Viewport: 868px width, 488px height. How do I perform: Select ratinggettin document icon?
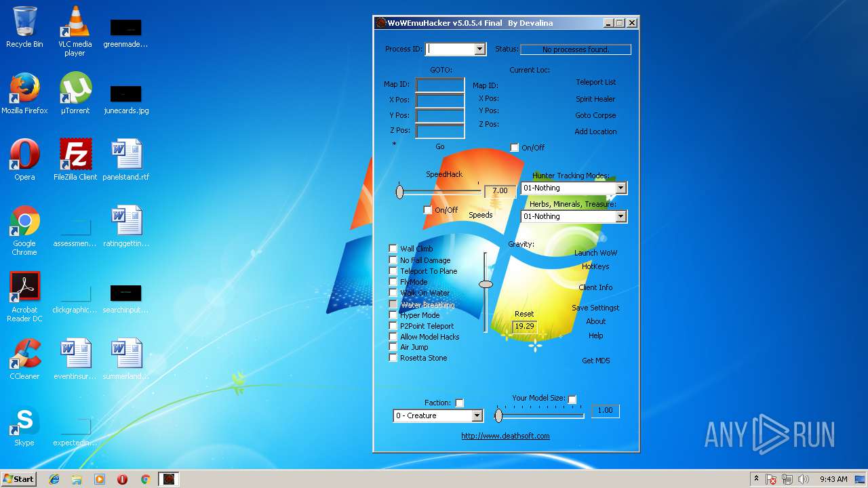[x=125, y=226]
